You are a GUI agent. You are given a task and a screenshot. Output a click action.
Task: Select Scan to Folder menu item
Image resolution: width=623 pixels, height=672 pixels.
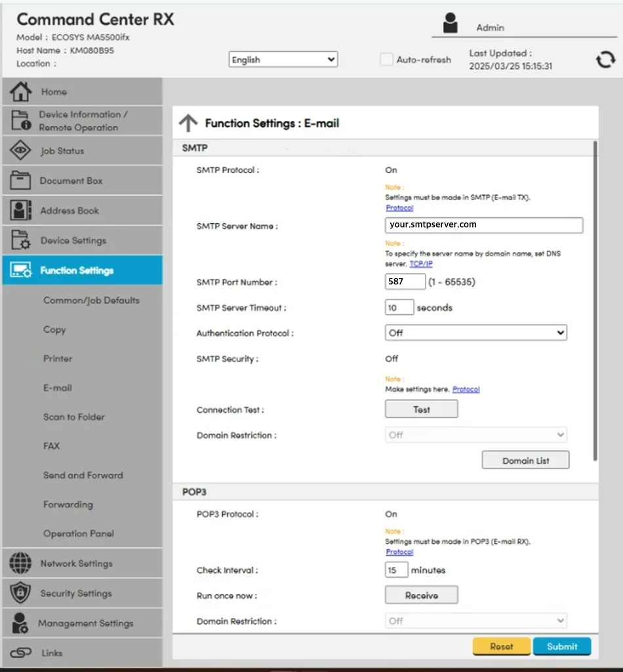(74, 417)
